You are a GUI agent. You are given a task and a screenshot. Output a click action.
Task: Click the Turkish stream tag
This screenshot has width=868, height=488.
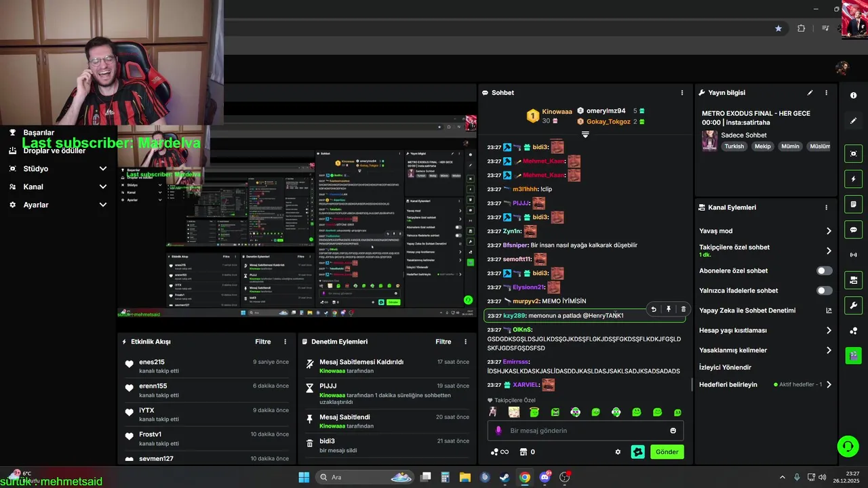pos(734,146)
